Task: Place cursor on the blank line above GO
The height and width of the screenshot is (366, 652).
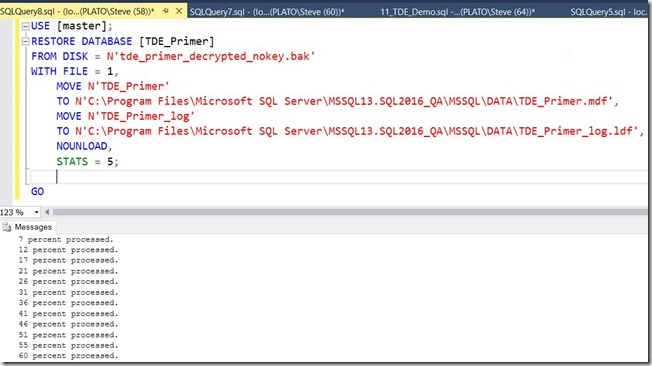Action: point(338,177)
